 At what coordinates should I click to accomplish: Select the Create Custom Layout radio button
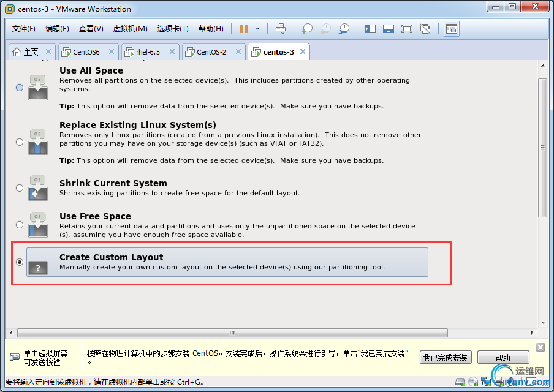[20, 262]
